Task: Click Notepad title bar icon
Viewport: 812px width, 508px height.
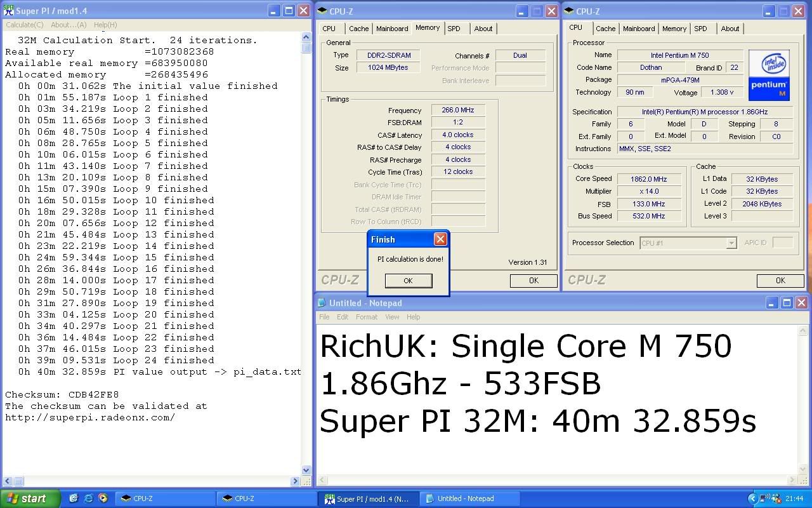Action: [322, 303]
